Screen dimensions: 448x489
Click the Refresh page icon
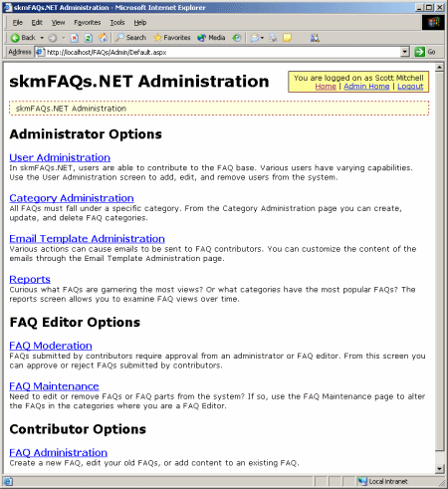[89, 38]
